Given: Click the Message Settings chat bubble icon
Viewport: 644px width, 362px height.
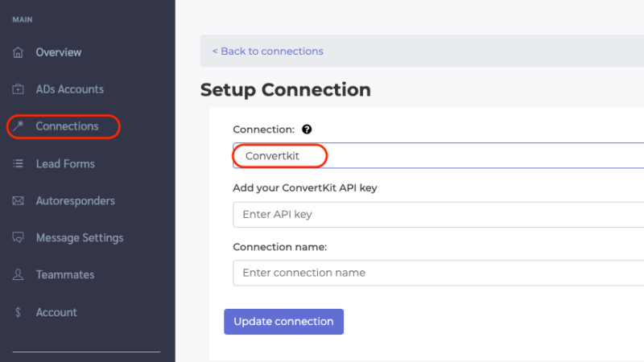Looking at the screenshot, I should pyautogui.click(x=18, y=237).
